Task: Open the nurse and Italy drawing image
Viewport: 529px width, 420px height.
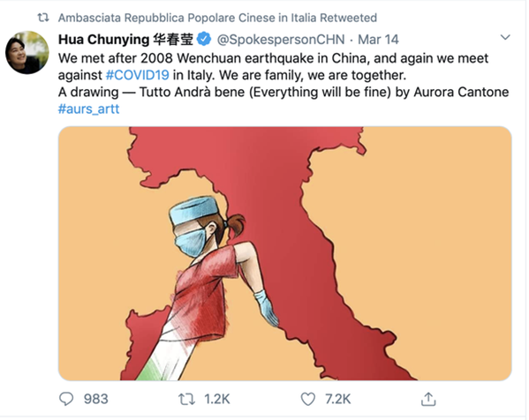Action: click(285, 253)
